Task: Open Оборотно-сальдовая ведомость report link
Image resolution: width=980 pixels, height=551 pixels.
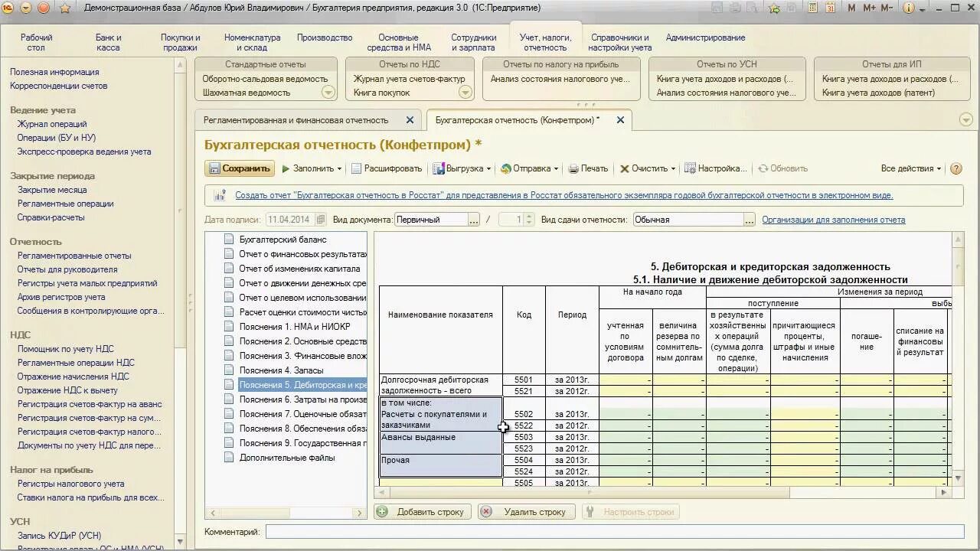Action: pyautogui.click(x=265, y=79)
